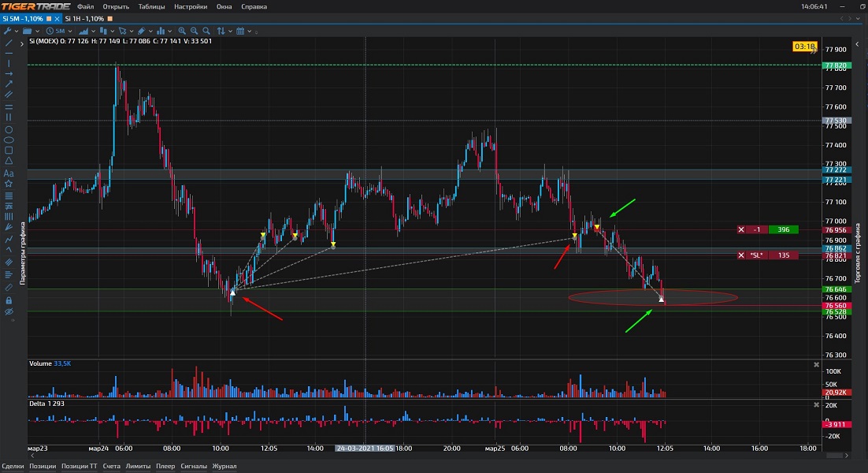Screen dimensions: 868x473
Task: Cancel the SL order with X button
Action: point(741,255)
